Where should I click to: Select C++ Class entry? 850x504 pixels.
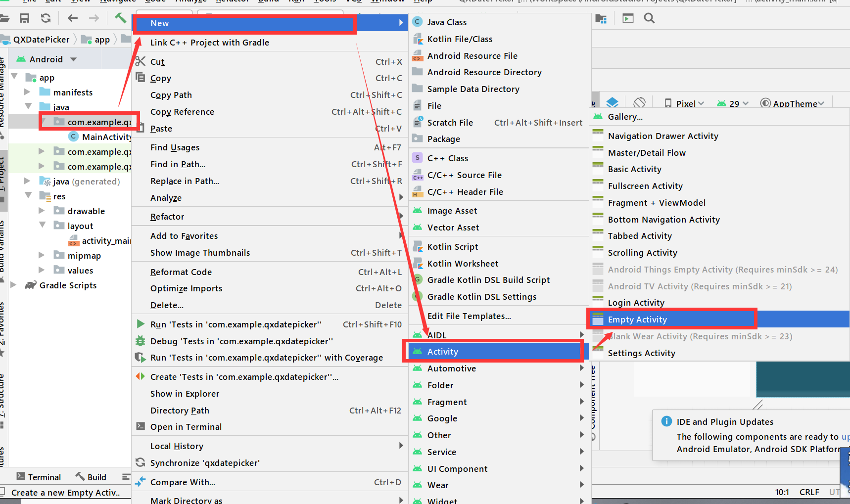pyautogui.click(x=500, y=158)
